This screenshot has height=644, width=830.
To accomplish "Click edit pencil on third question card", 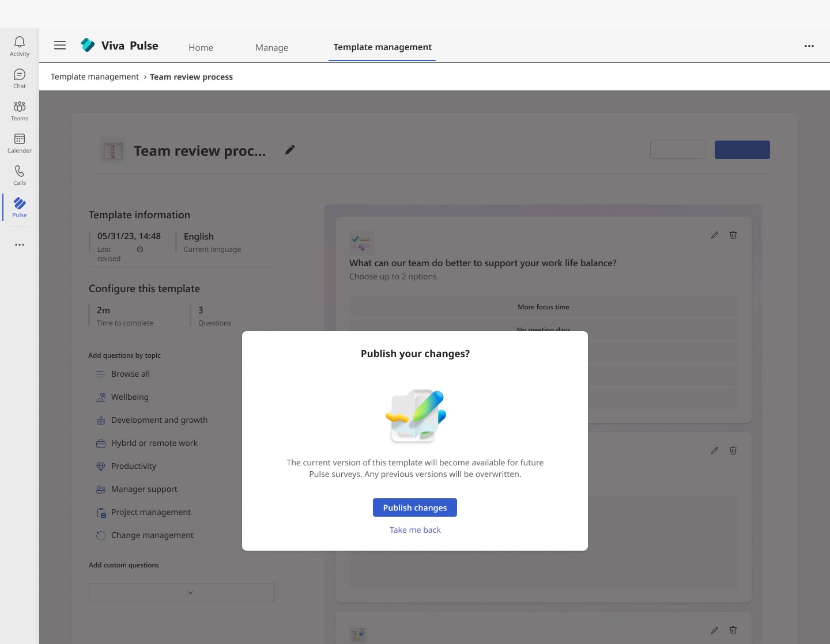I will (715, 630).
